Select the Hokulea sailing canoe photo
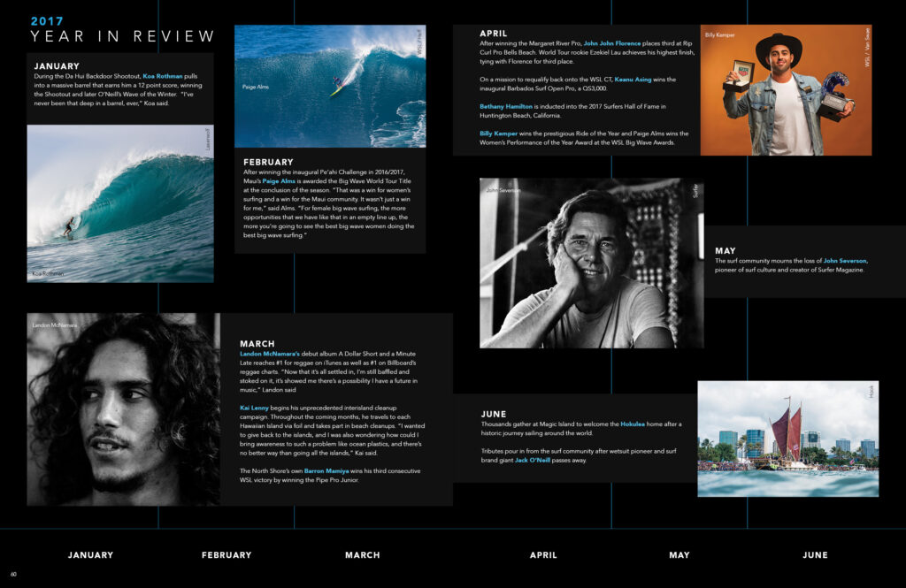Image resolution: width=906 pixels, height=588 pixels. [x=787, y=439]
